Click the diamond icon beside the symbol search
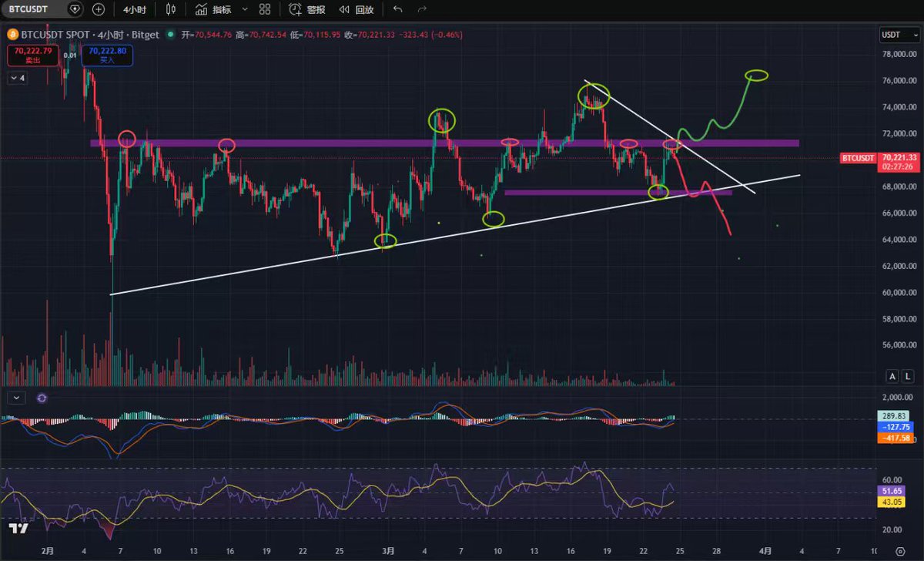Image resolution: width=924 pixels, height=561 pixels. (75, 9)
